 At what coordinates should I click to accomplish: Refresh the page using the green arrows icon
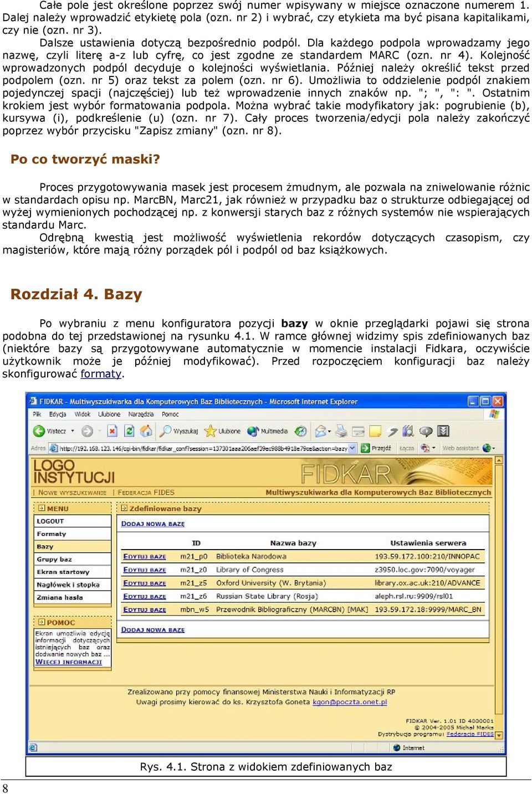tap(129, 431)
